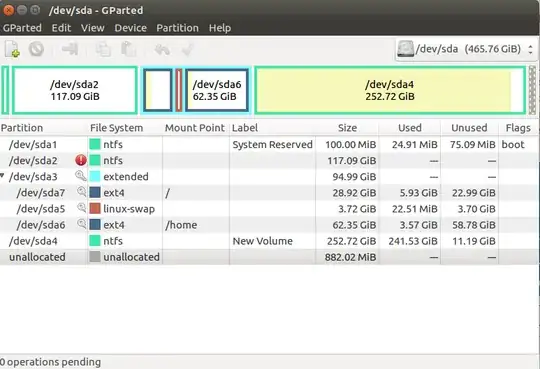The width and height of the screenshot is (540, 369).
Task: Select the /dev/sda6 partition row
Action: pos(269,225)
